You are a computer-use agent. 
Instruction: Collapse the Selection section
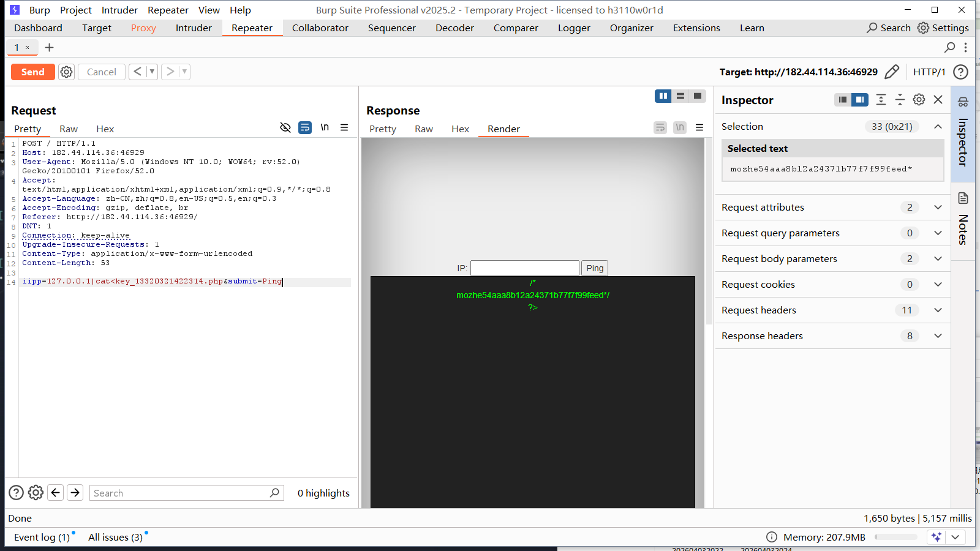click(938, 127)
